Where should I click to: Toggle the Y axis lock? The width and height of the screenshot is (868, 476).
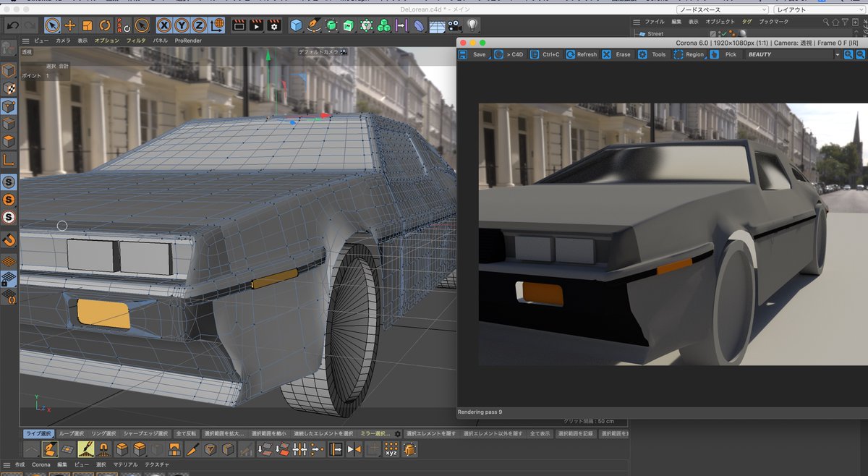click(182, 25)
